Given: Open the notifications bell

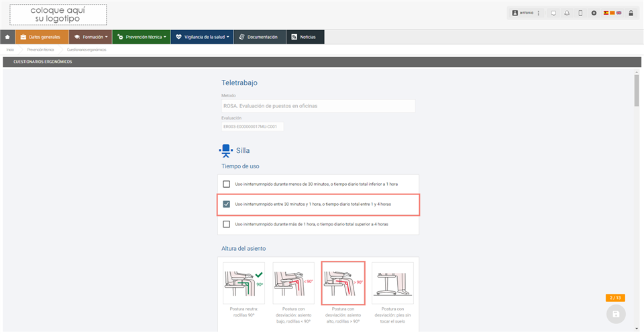Looking at the screenshot, I should tap(567, 13).
